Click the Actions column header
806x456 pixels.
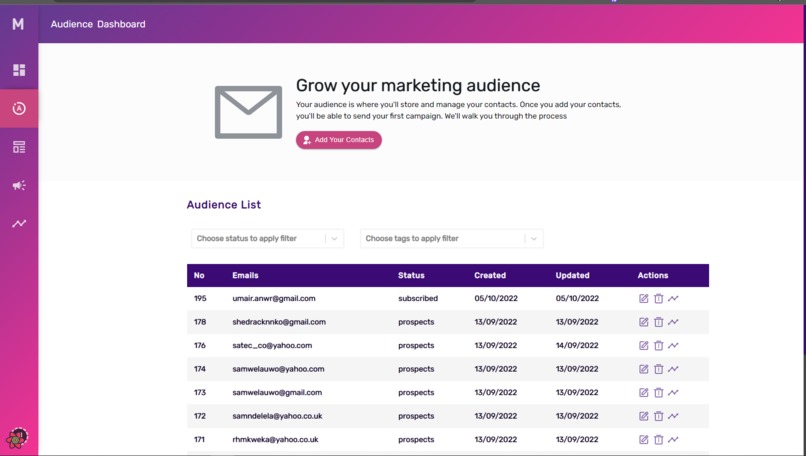coord(653,276)
